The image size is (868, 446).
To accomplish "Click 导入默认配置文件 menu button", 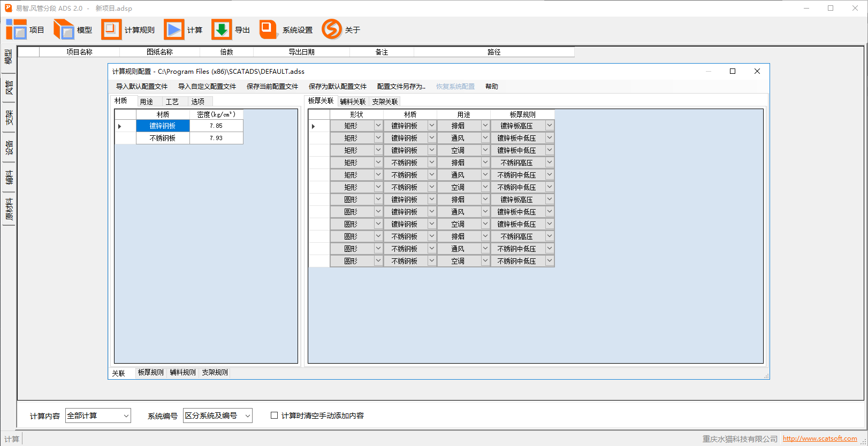I will [142, 87].
